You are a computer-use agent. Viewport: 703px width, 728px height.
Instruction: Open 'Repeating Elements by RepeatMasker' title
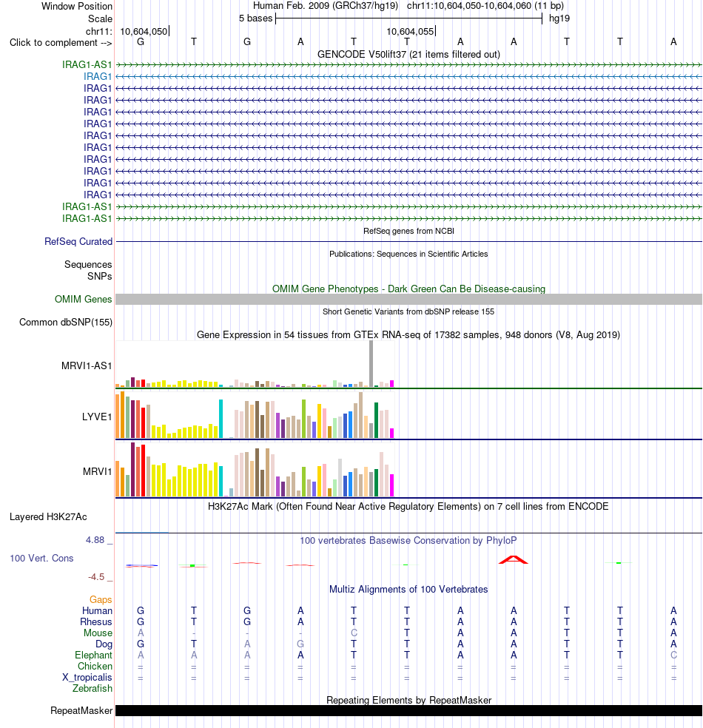pyautogui.click(x=408, y=700)
